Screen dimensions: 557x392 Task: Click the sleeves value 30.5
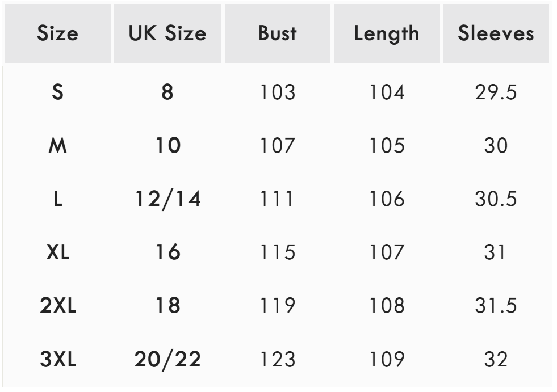click(496, 199)
